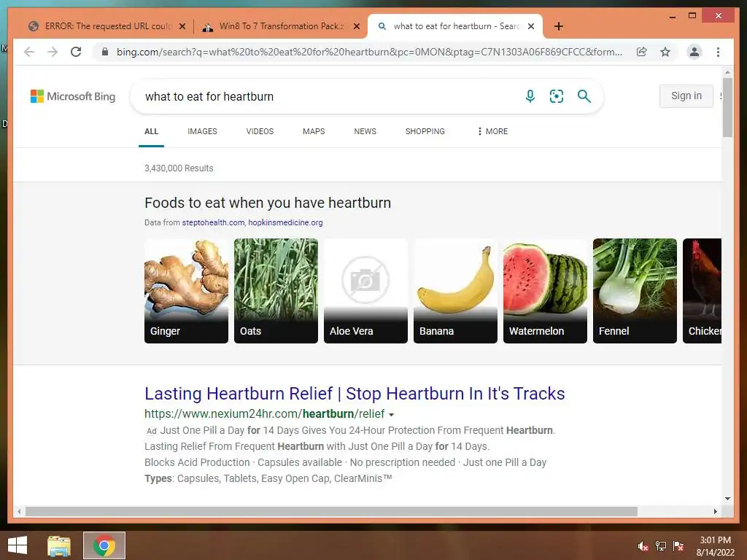Open the SHOPPING results tab
Viewport: 747px width, 560px height.
(x=425, y=131)
